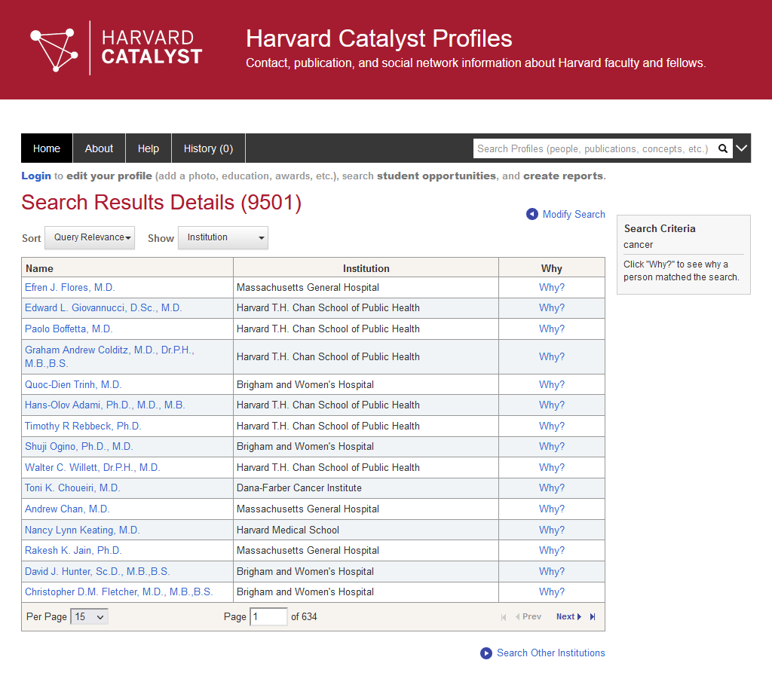Jump to last page arrow icon
This screenshot has width=772, height=700.
[593, 617]
